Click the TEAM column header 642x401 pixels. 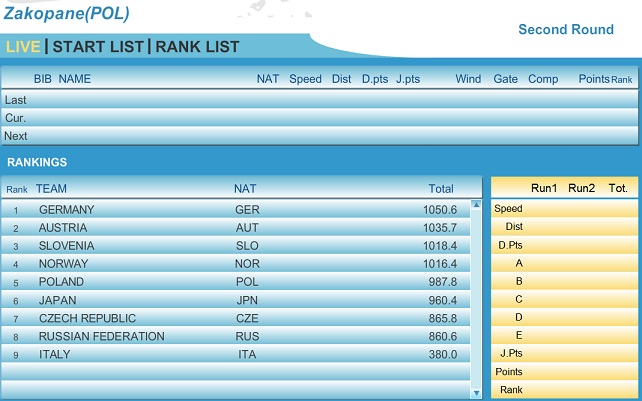coord(51,188)
